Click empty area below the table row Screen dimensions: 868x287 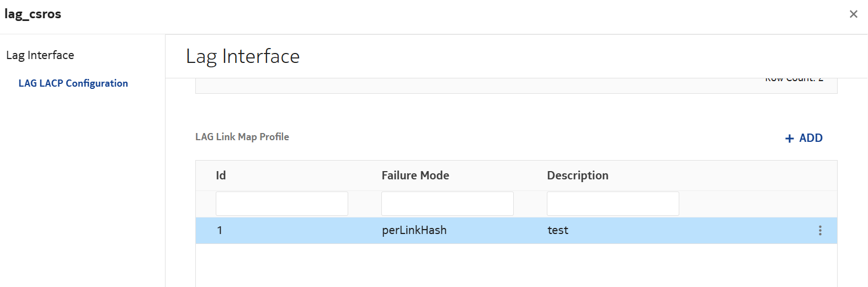[516, 265]
